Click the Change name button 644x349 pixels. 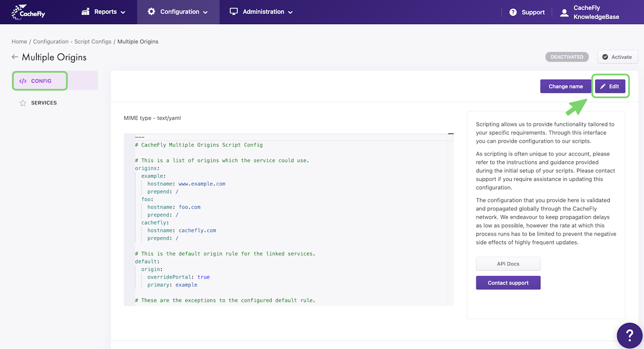coord(566,86)
